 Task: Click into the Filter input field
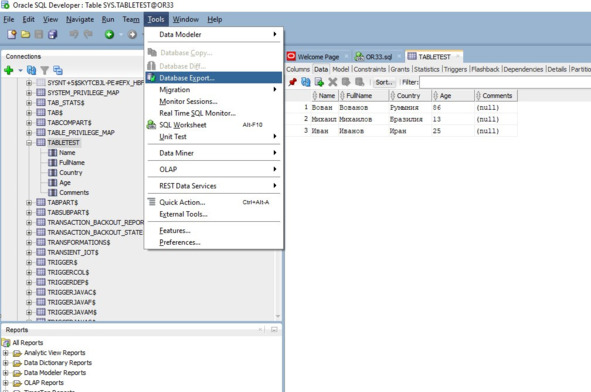505,82
